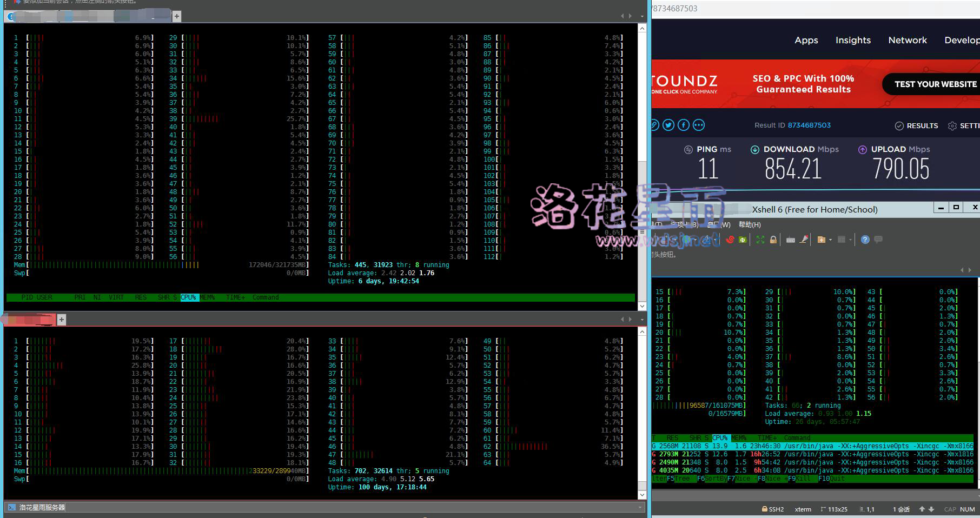
Task: Click the status bar down arrow icon
Action: [x=931, y=509]
